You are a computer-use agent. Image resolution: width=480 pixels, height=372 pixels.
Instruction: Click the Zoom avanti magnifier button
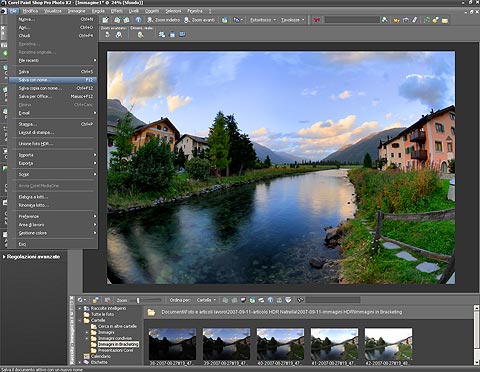[x=199, y=20]
